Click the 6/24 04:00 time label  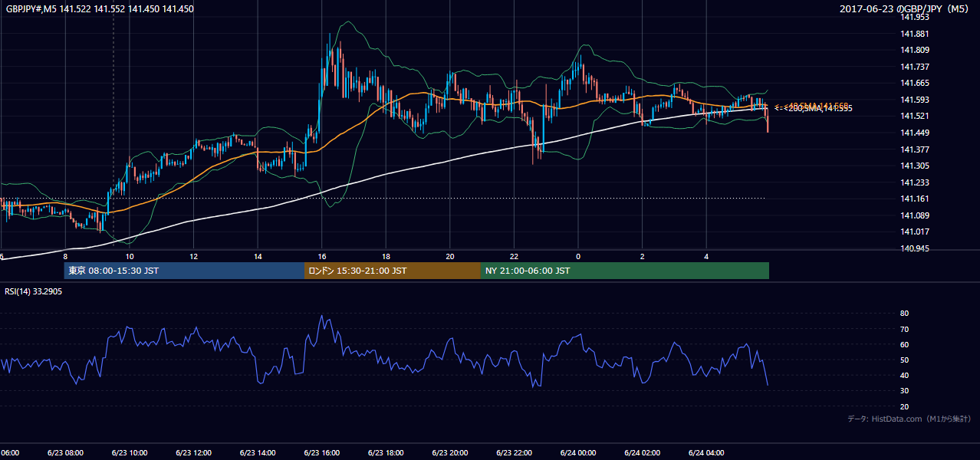706,453
